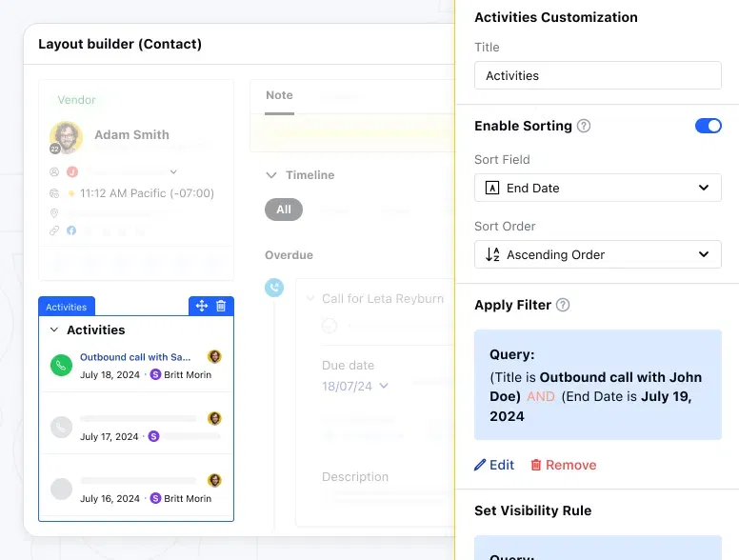Select the All filter in Timeline
Viewport: 739px width, 560px height.
click(284, 210)
